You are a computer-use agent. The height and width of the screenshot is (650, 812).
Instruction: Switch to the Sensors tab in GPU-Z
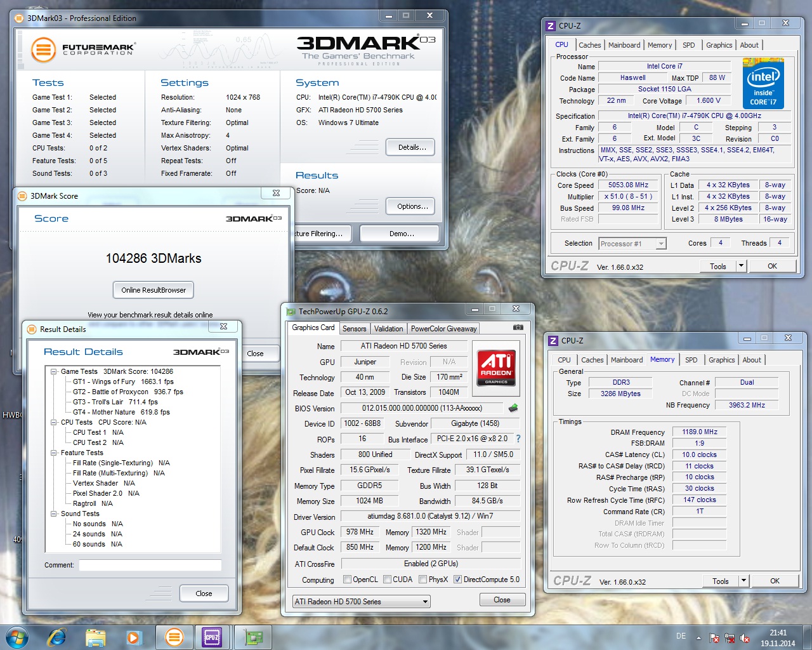click(354, 329)
